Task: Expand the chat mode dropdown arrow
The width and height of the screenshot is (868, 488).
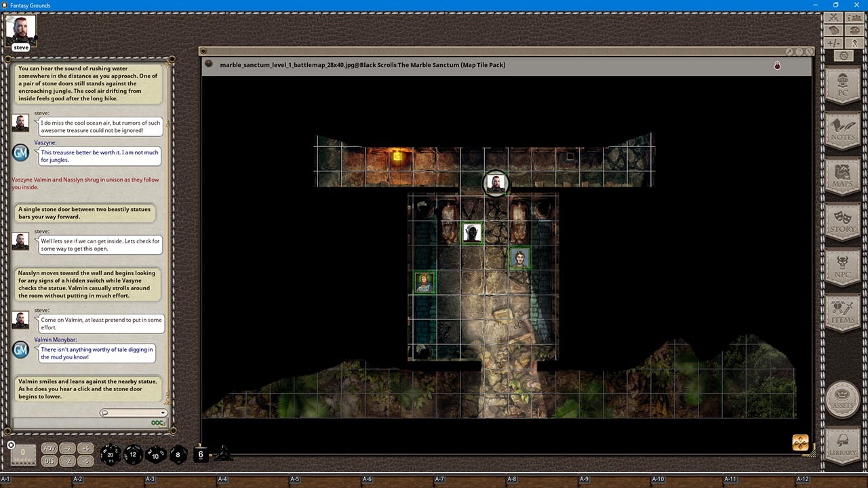Action: tap(163, 413)
